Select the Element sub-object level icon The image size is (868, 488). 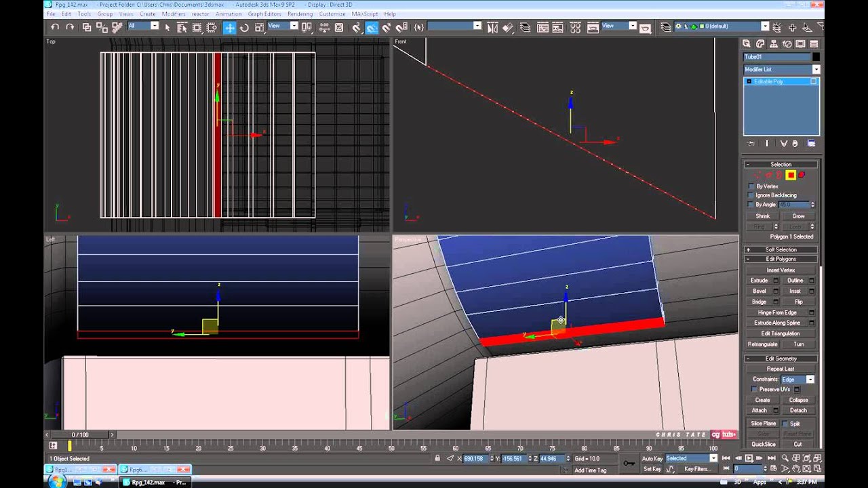[x=802, y=175]
